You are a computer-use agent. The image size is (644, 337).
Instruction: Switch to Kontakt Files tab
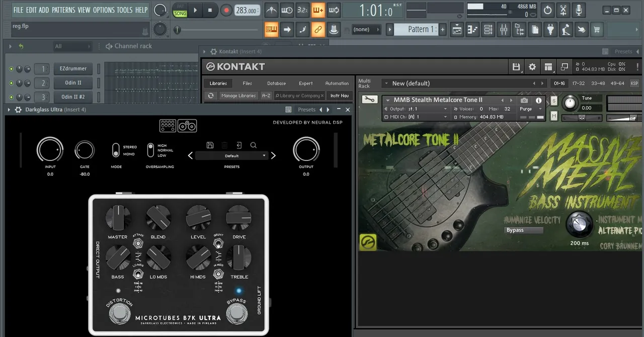[247, 83]
